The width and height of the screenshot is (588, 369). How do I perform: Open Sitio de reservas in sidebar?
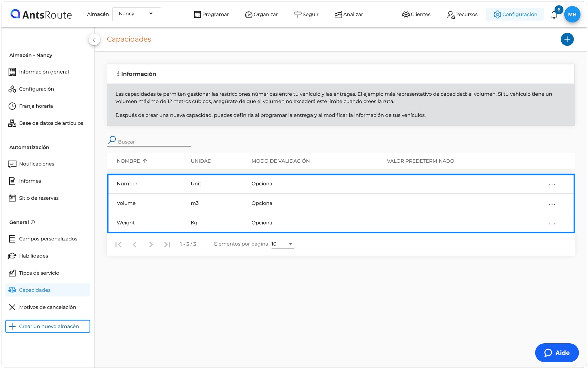[33, 198]
